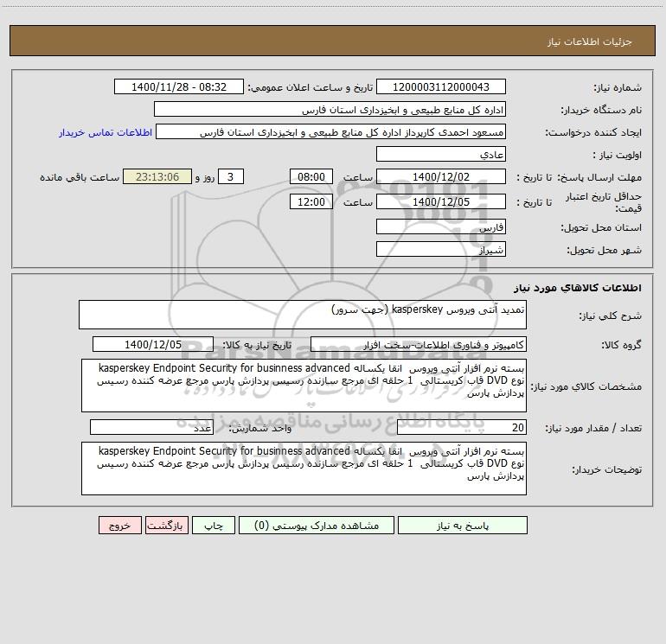Image resolution: width=666 pixels, height=644 pixels.
Task: Open 'اطلاعات تماس خریدار' link
Action: 106,132
